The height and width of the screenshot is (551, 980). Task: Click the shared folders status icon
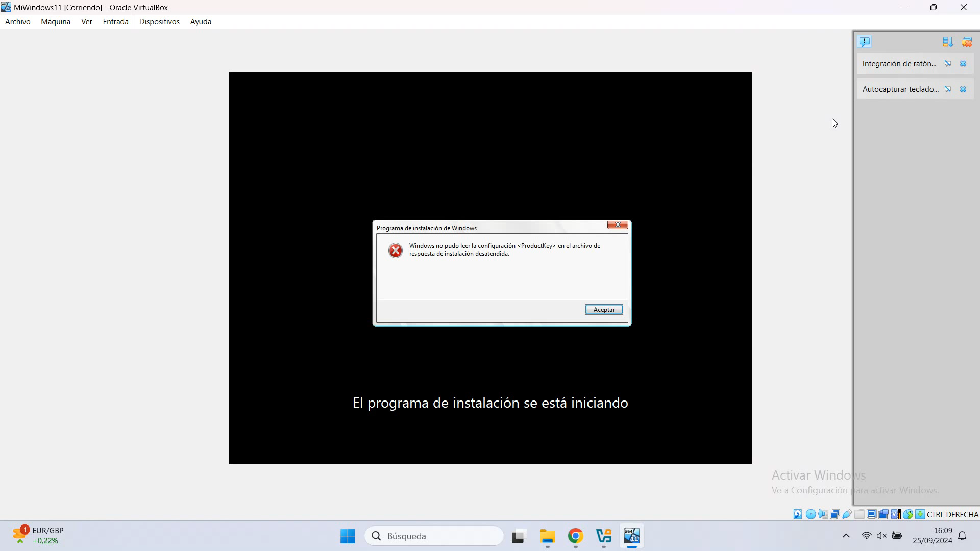coord(860,514)
